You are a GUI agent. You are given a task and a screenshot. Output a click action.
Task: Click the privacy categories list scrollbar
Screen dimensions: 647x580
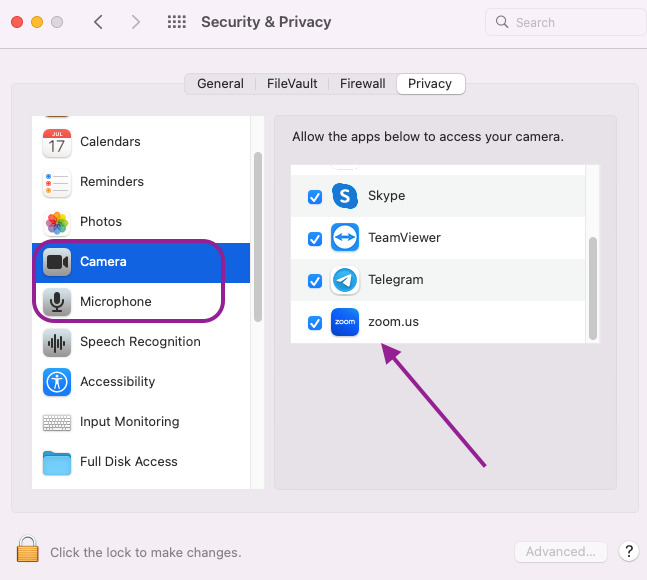[x=258, y=237]
